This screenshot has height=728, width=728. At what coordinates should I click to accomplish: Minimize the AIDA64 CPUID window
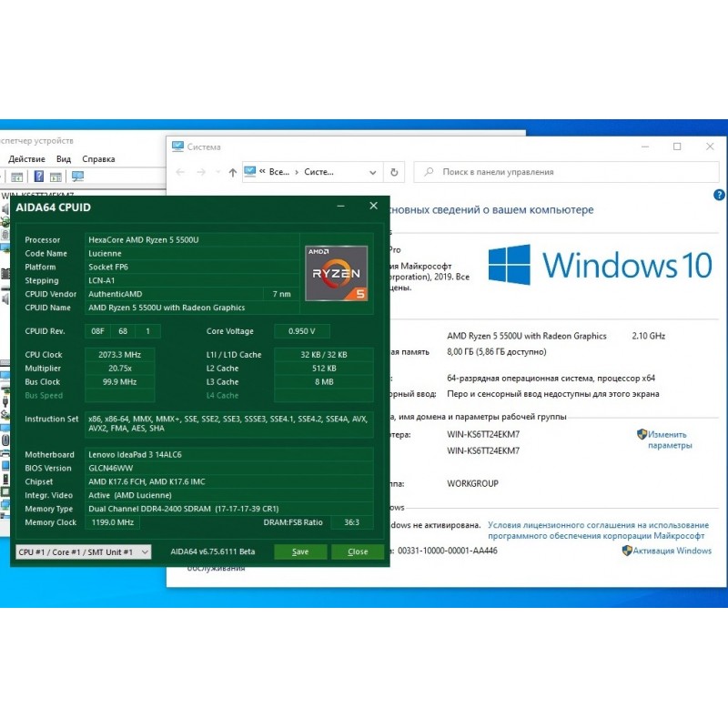tap(340, 206)
